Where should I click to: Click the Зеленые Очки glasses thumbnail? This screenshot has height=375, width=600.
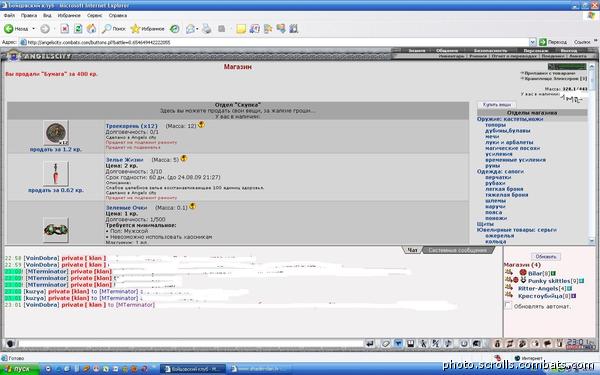click(56, 230)
